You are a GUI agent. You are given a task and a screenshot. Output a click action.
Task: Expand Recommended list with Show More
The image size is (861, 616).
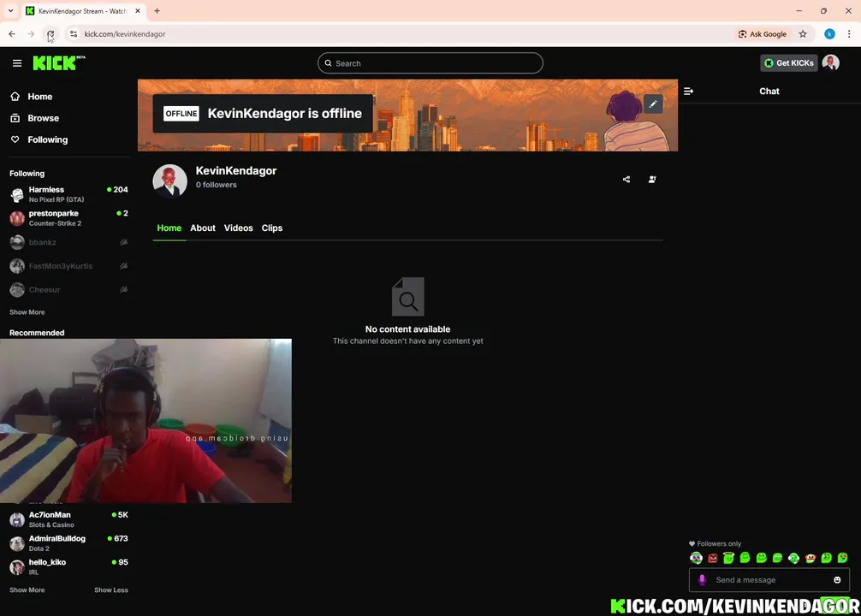(x=27, y=589)
